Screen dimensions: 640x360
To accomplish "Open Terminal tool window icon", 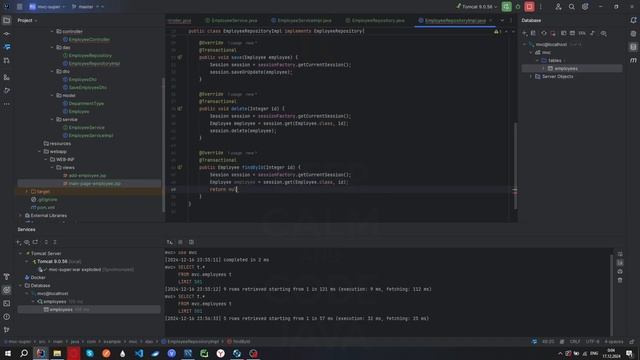I will coord(7,304).
